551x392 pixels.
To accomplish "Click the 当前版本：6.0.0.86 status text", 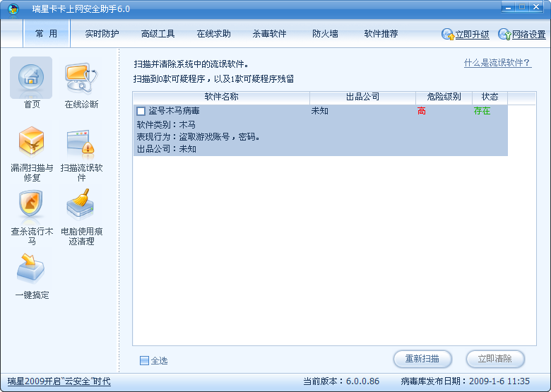I will point(341,381).
